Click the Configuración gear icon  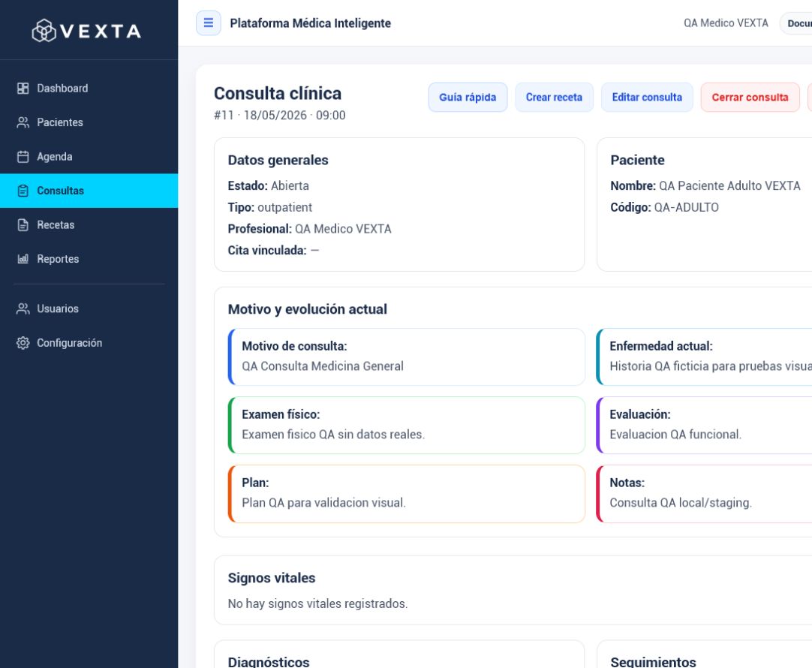[23, 343]
